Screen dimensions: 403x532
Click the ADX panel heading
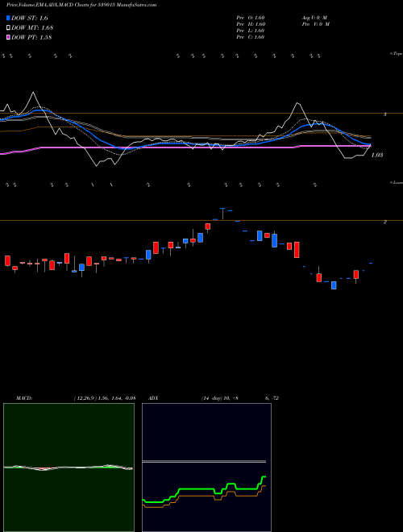(153, 398)
